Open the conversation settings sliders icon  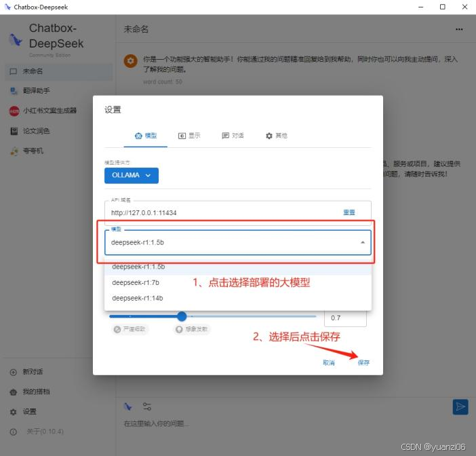[147, 406]
